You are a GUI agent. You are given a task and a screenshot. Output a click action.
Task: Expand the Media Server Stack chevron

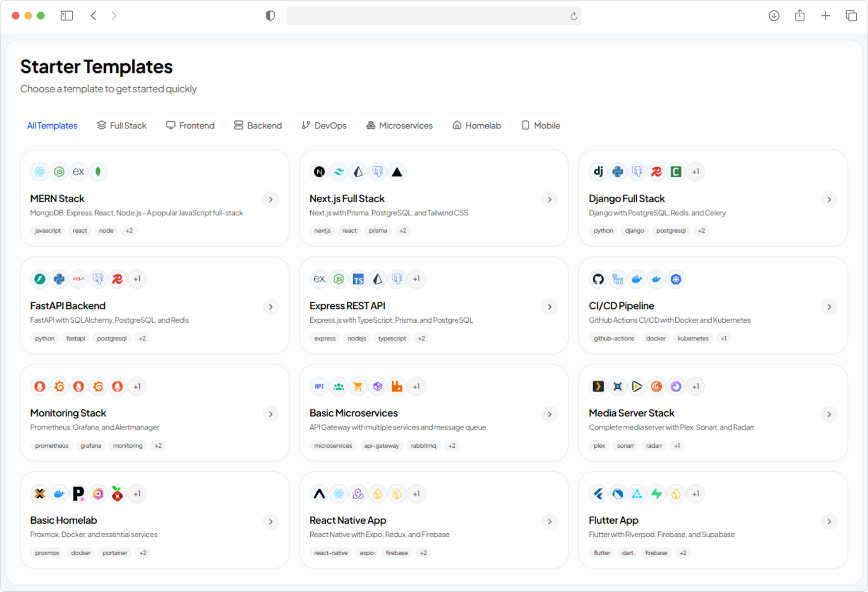(829, 414)
